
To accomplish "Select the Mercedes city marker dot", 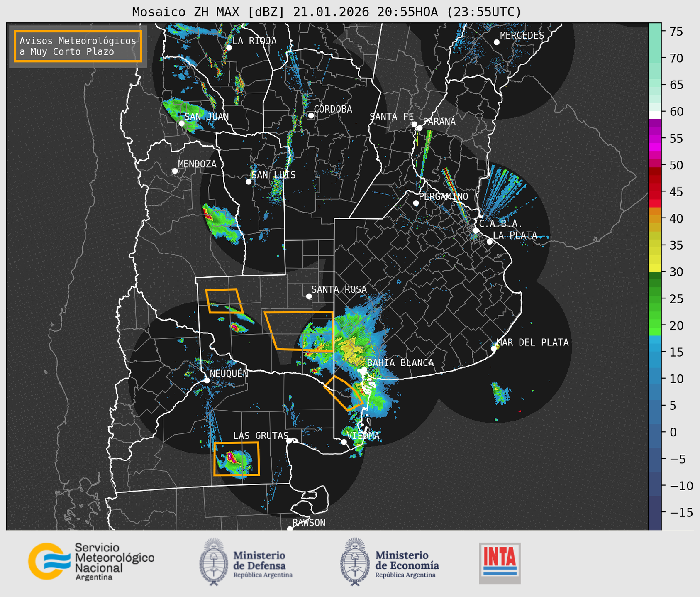I will pos(496,42).
